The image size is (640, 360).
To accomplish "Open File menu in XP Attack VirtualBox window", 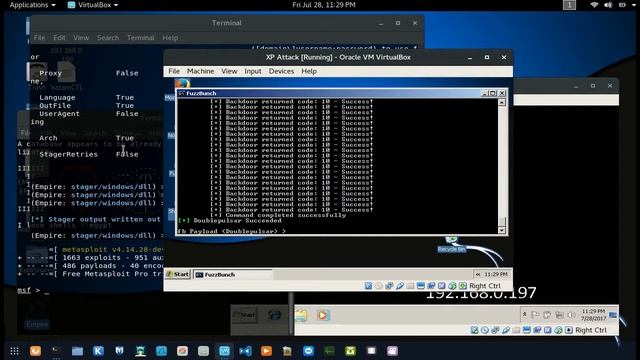I will click(174, 71).
